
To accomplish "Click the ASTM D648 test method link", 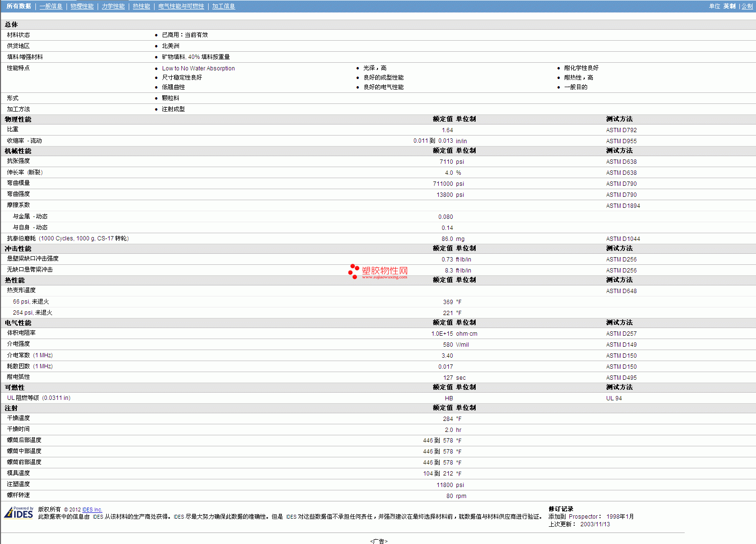I will pyautogui.click(x=621, y=291).
